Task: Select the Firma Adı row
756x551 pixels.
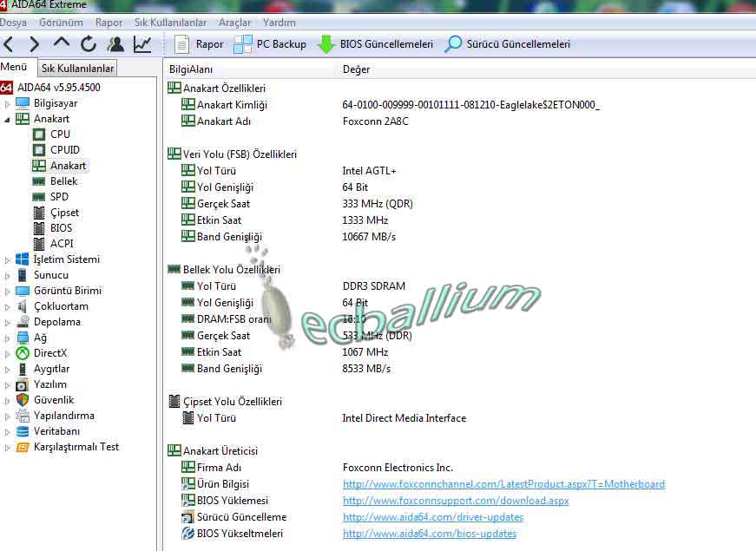Action: click(317, 468)
